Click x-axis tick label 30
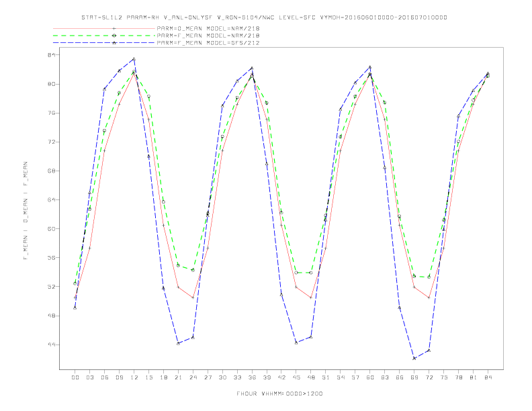This screenshot has width=532, height=411. coord(222,377)
